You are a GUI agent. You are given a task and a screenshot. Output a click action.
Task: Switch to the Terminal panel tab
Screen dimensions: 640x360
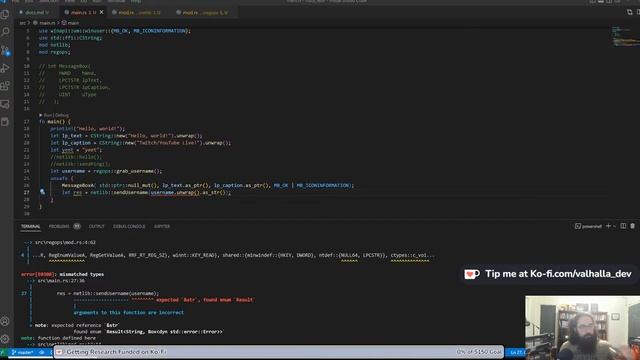pyautogui.click(x=31, y=226)
